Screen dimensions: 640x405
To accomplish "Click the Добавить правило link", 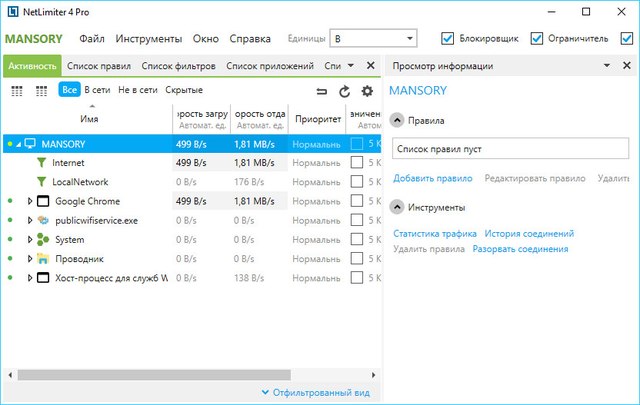I will [x=432, y=178].
